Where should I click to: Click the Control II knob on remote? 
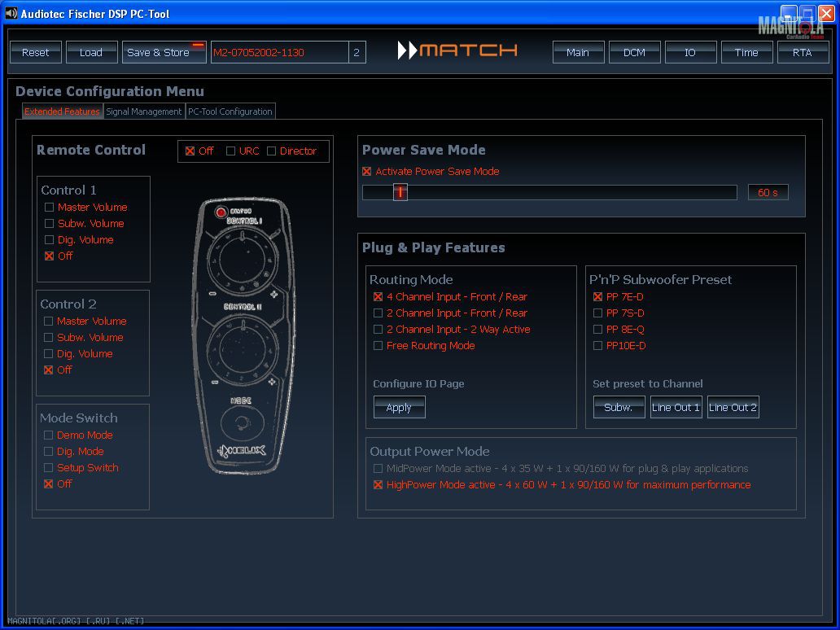click(x=243, y=348)
